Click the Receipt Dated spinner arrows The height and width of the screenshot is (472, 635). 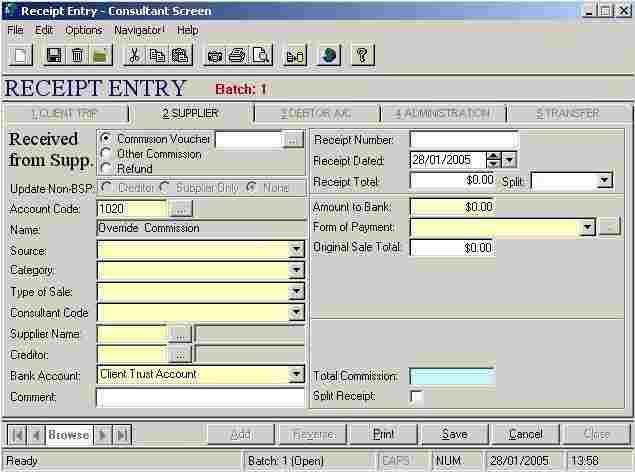point(493,160)
